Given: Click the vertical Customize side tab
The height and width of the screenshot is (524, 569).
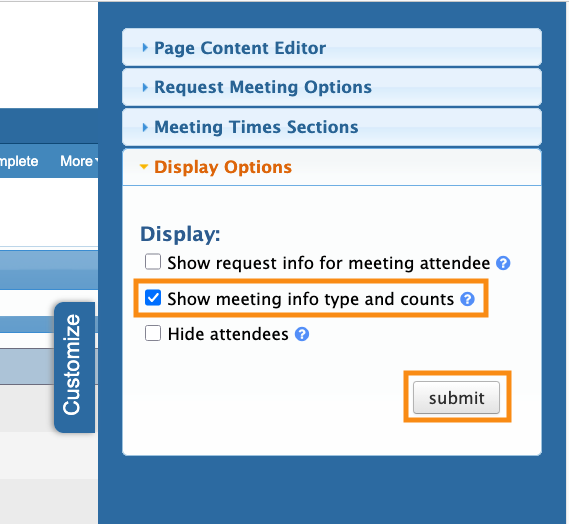Looking at the screenshot, I should coord(74,367).
